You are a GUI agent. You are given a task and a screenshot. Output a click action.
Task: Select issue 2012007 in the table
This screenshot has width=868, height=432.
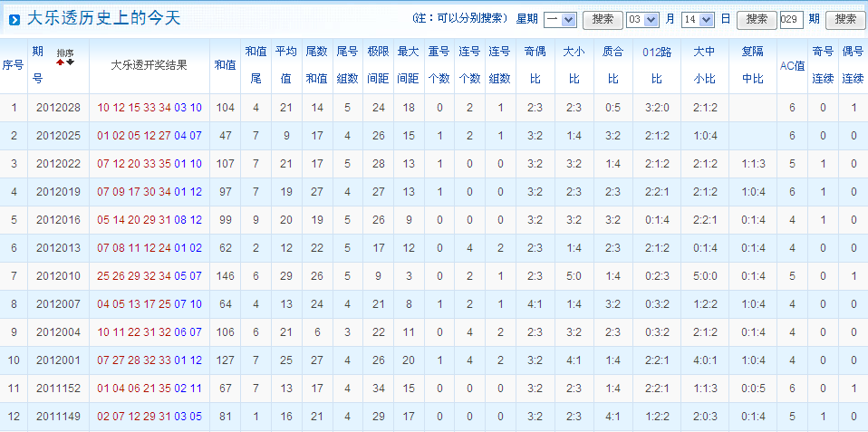[58, 304]
